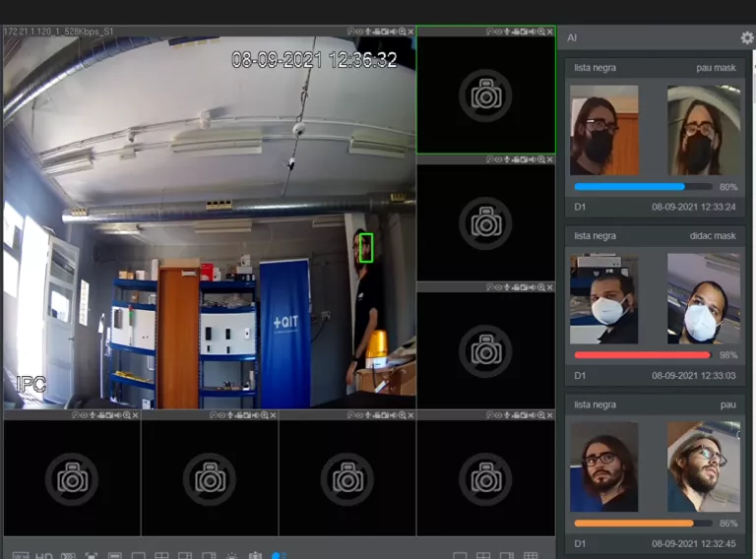Select the 172.21.1.120_1_528Kbps_S1 stream title

[x=58, y=31]
